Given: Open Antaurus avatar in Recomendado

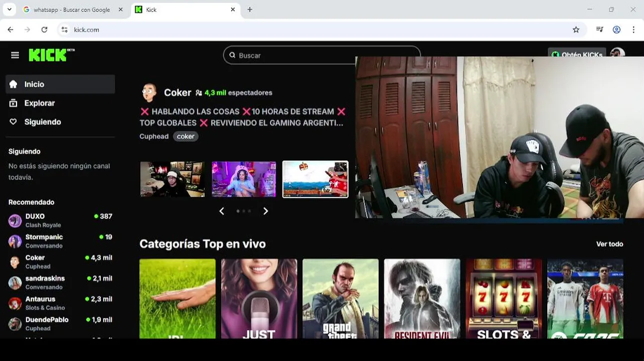Looking at the screenshot, I should pyautogui.click(x=15, y=303).
